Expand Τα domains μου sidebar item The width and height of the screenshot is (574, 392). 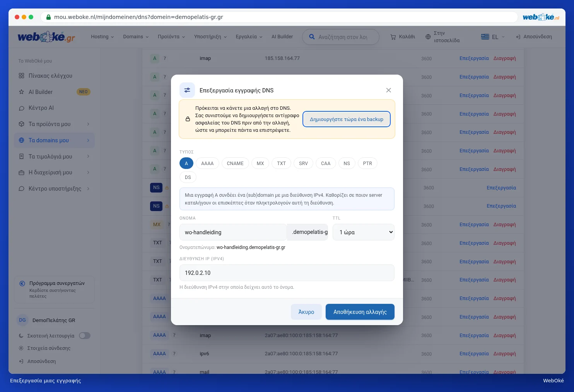54,140
